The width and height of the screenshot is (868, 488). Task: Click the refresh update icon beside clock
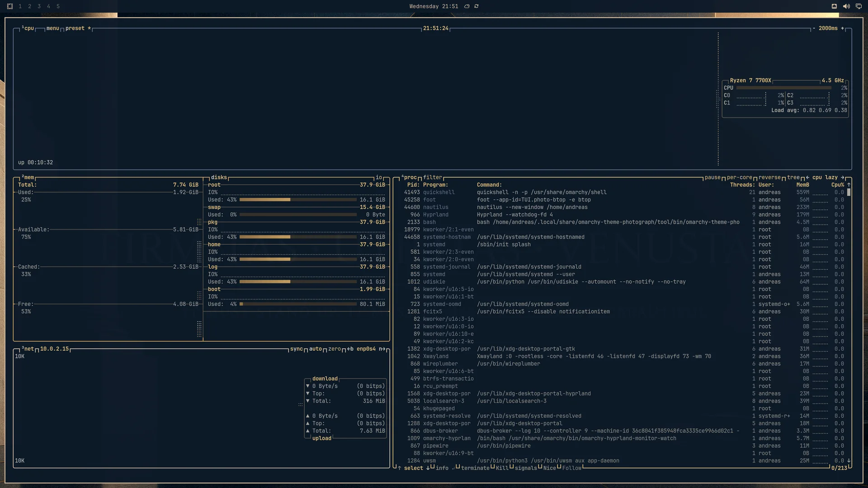click(476, 6)
